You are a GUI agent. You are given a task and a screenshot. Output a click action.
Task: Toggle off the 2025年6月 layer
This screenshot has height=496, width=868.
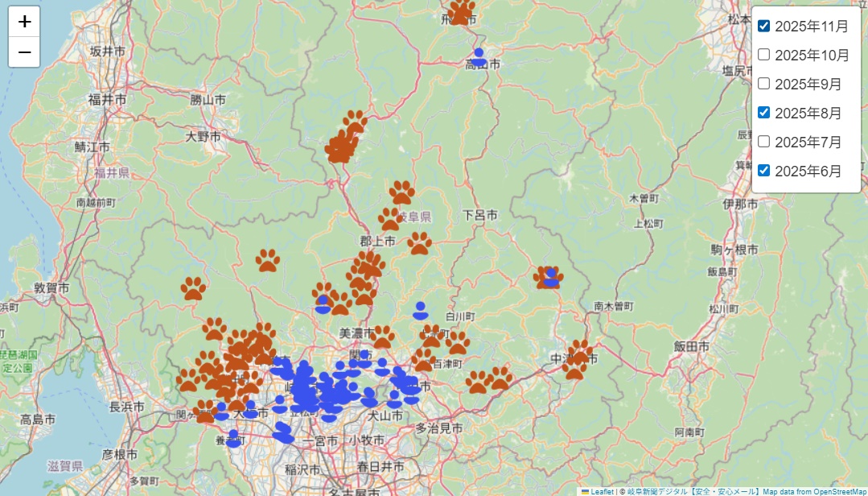tap(764, 171)
